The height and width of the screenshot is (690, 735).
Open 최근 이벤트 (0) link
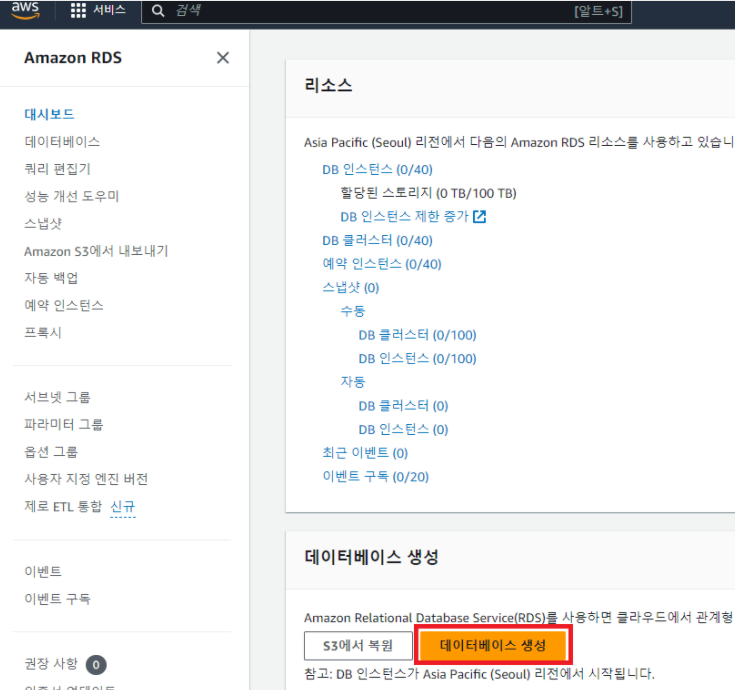click(x=365, y=453)
